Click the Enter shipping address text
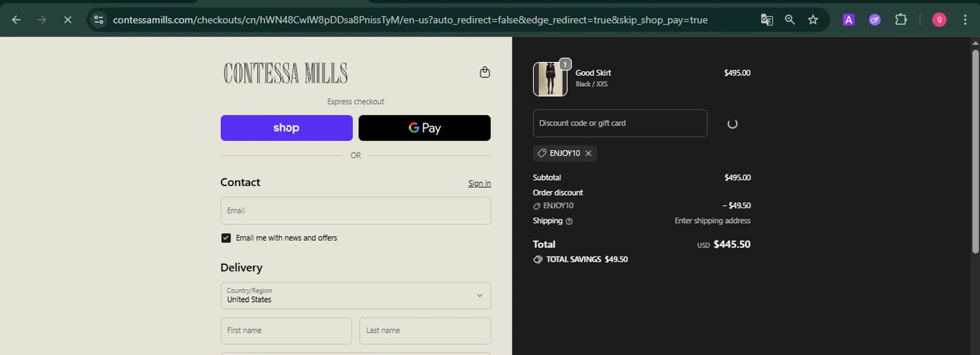 click(712, 221)
